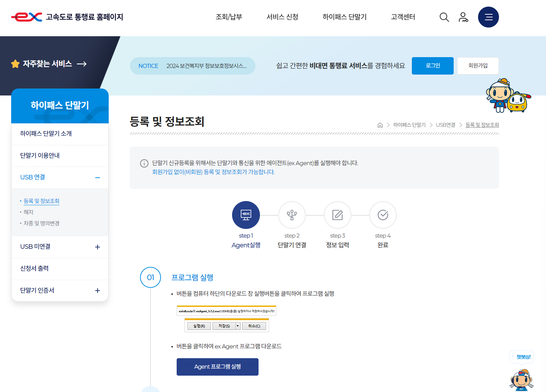Select 단말기 이용안내 in the sidebar

coord(60,156)
